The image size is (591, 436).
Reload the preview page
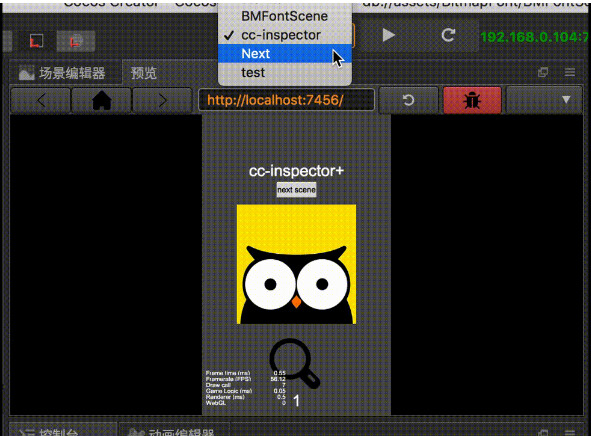click(408, 100)
